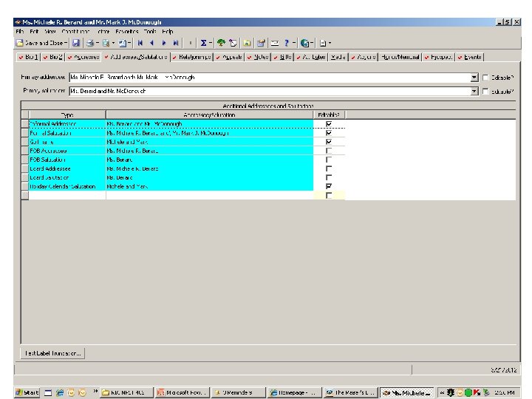Uncheck Editable for Holiday Calendar Salutation row

pyautogui.click(x=329, y=186)
